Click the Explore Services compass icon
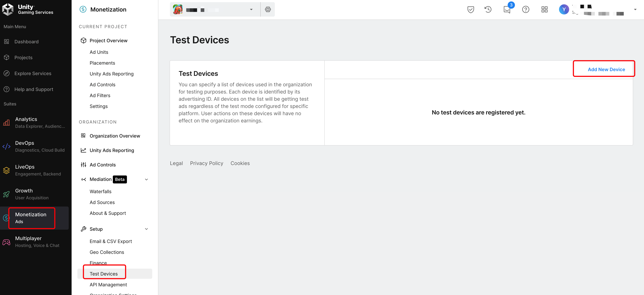 [x=7, y=73]
